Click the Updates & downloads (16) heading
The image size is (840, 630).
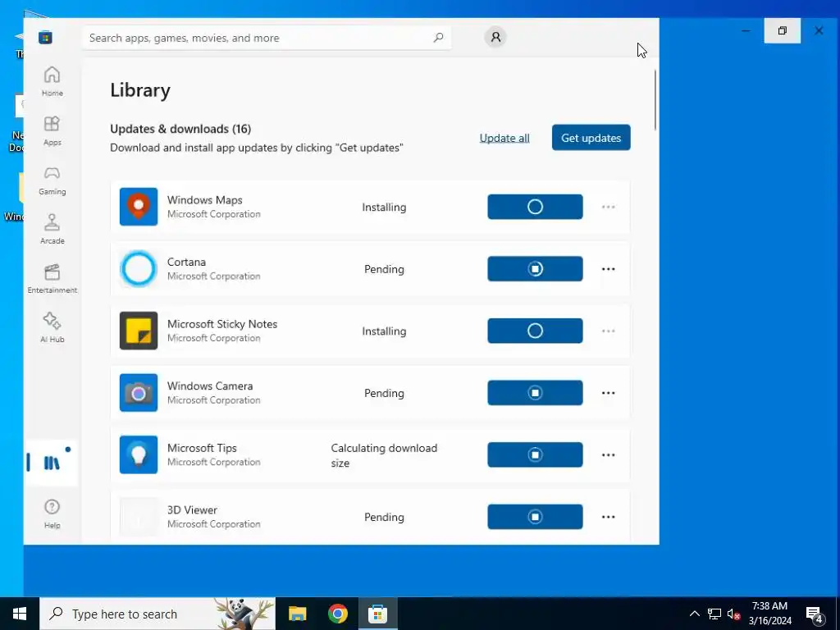(180, 129)
